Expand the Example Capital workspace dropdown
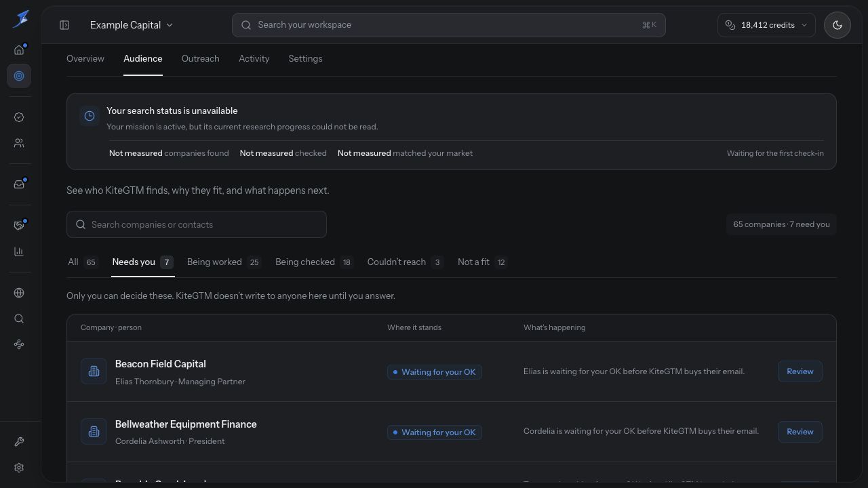The height and width of the screenshot is (488, 868). (132, 25)
